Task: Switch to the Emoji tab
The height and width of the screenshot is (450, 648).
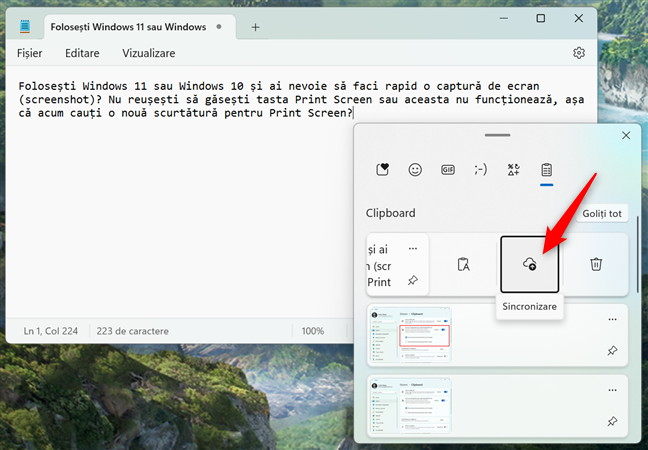Action: 415,169
